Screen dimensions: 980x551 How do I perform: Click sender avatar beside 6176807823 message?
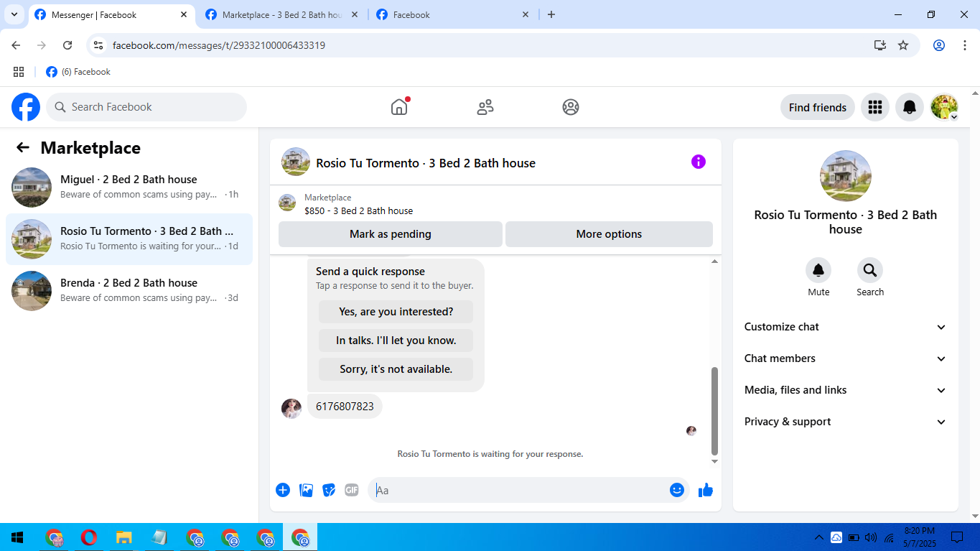291,409
